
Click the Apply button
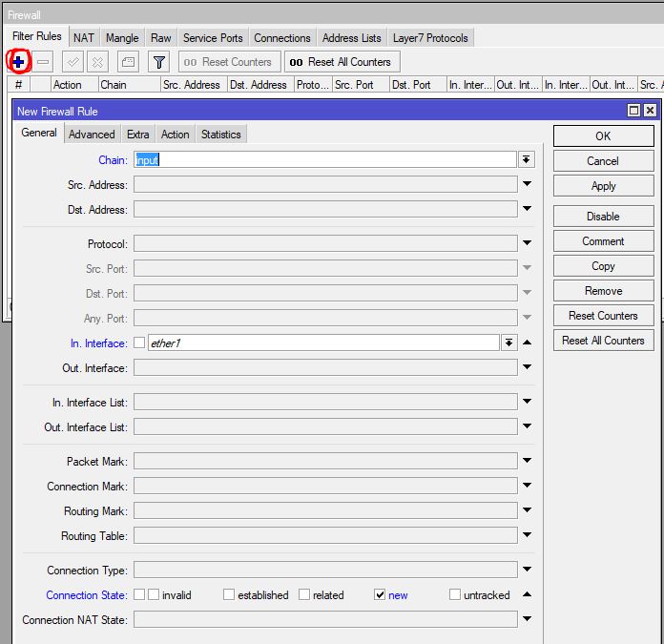(x=603, y=186)
